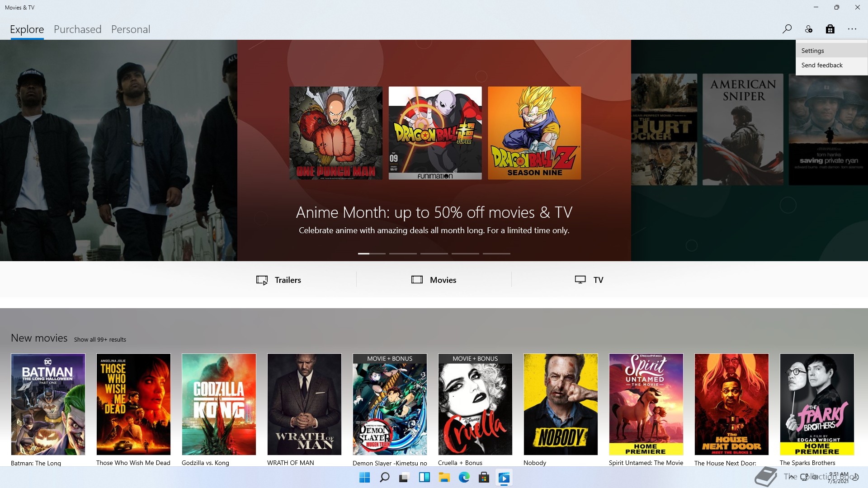The width and height of the screenshot is (868, 488).
Task: Switch to the Personal tab
Action: pyautogui.click(x=131, y=29)
